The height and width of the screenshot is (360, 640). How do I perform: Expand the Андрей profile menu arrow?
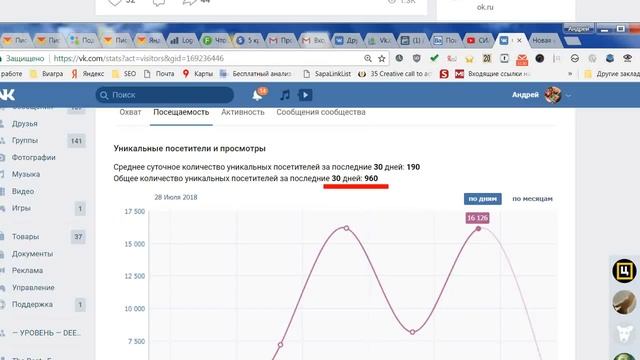pos(568,95)
